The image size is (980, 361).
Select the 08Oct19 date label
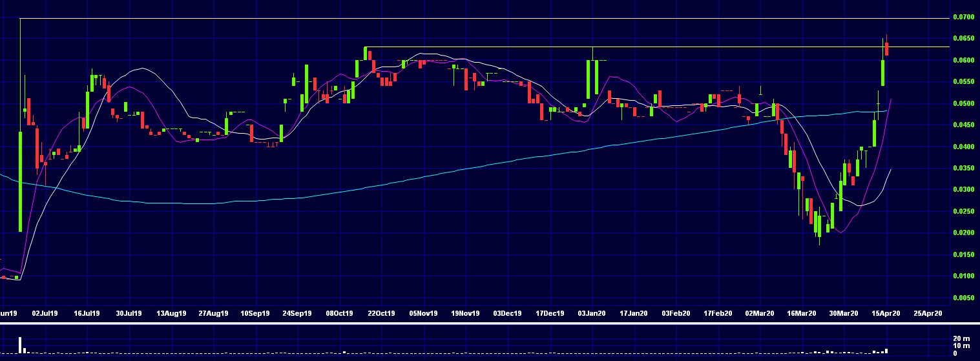(x=339, y=313)
